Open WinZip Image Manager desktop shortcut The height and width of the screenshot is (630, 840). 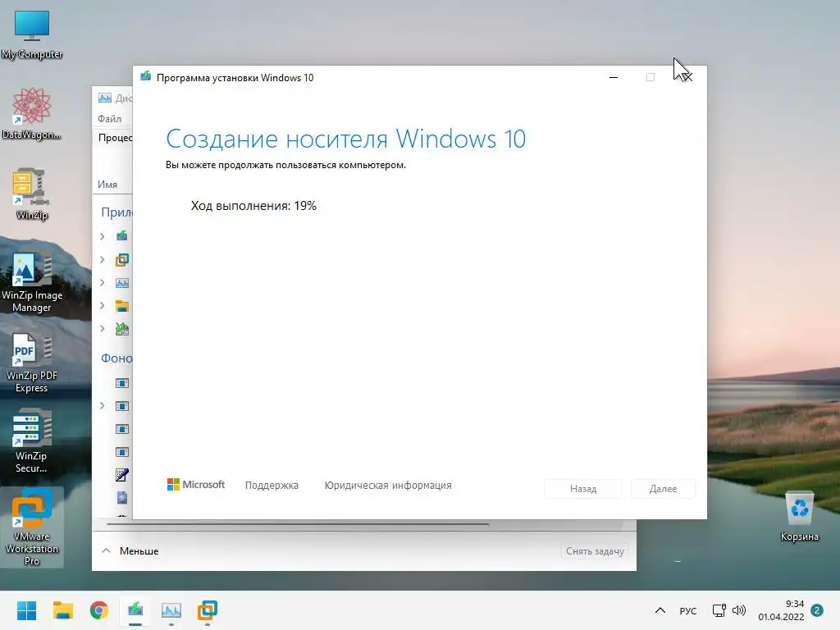point(32,281)
